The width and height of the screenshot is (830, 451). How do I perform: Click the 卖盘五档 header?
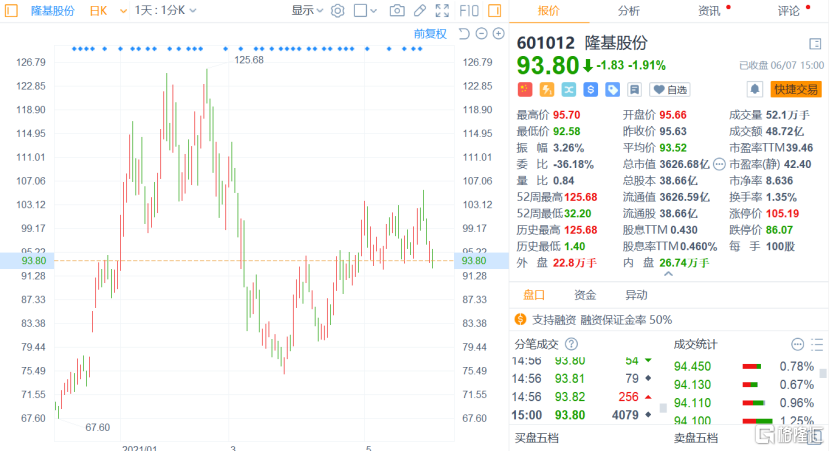coord(696,438)
